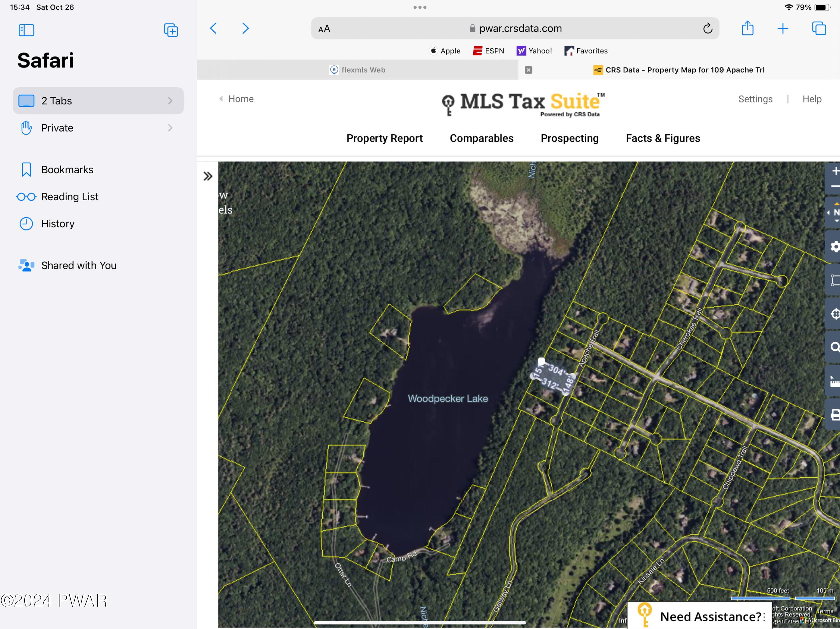Open the Prospecting menu
The width and height of the screenshot is (840, 629).
pos(570,138)
